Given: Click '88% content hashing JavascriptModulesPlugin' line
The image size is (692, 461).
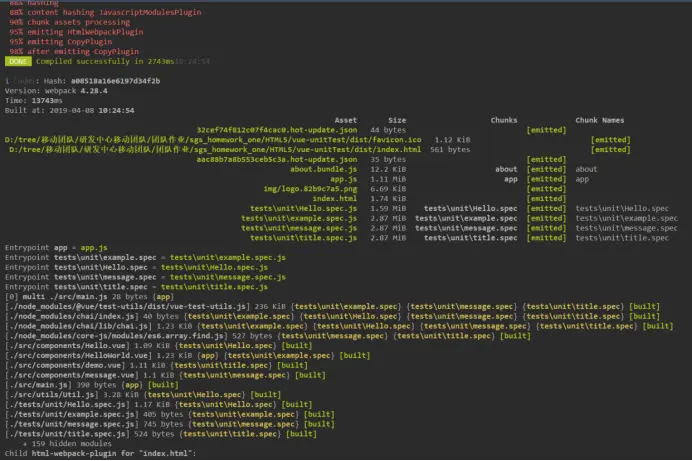Looking at the screenshot, I should (105, 12).
